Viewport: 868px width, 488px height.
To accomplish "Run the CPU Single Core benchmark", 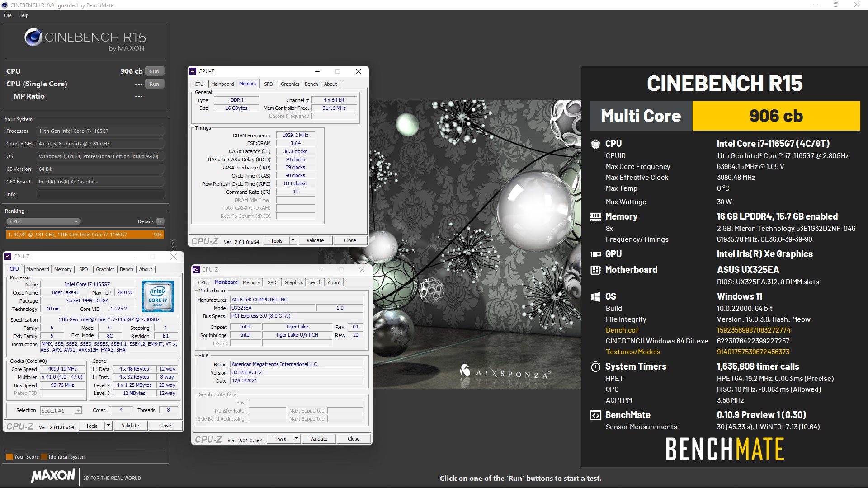I will click(155, 84).
